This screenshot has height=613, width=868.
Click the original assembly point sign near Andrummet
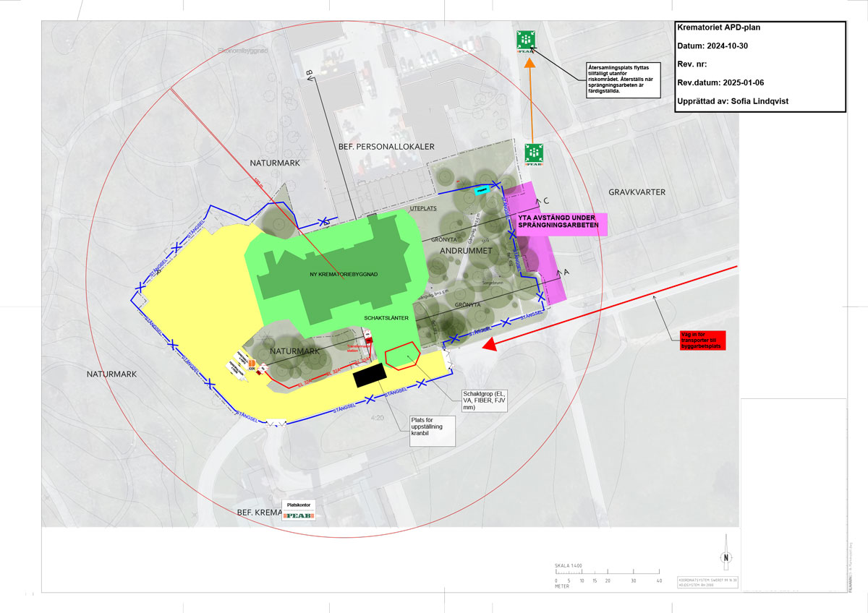tap(534, 155)
